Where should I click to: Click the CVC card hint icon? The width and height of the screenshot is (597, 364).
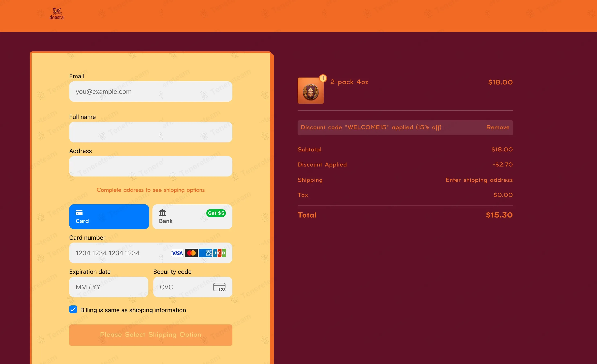point(219,287)
